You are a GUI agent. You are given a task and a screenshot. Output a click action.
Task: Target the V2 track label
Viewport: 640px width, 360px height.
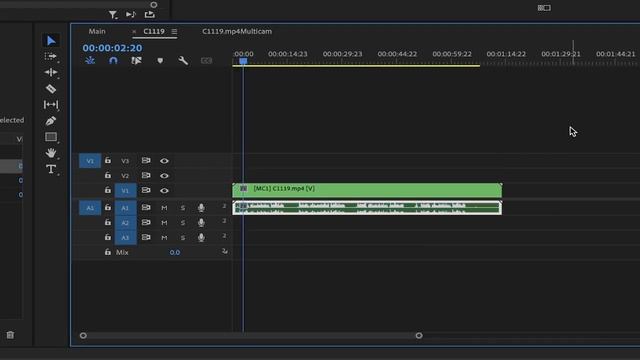125,176
